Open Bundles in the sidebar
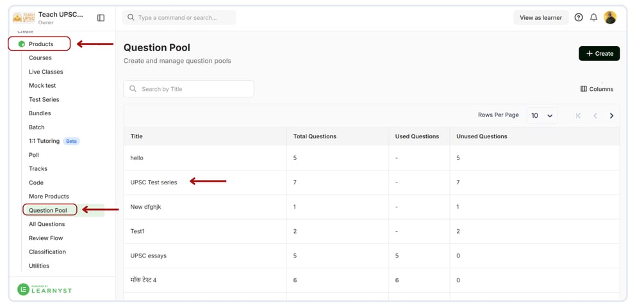The image size is (644, 308). [40, 113]
